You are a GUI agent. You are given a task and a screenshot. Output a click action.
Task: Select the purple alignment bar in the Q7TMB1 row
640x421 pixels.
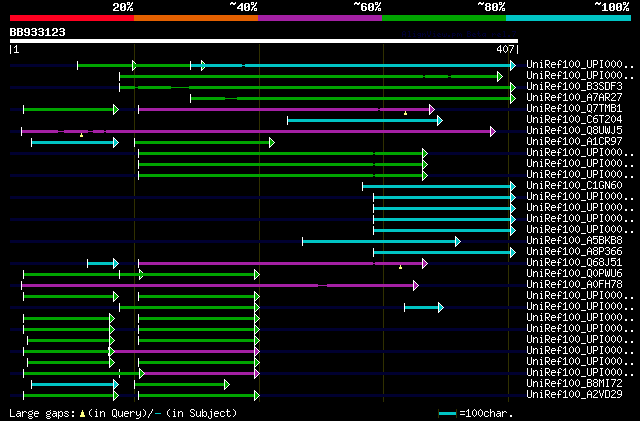(287, 109)
